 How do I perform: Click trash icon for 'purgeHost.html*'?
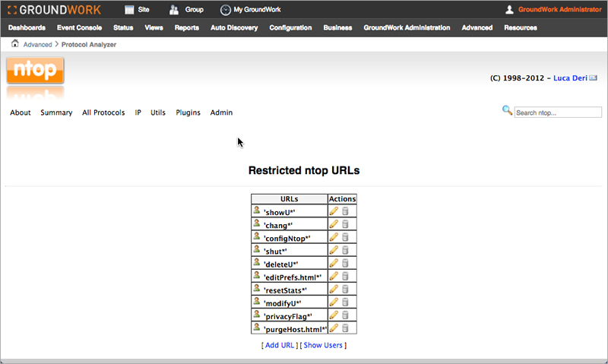tap(345, 328)
